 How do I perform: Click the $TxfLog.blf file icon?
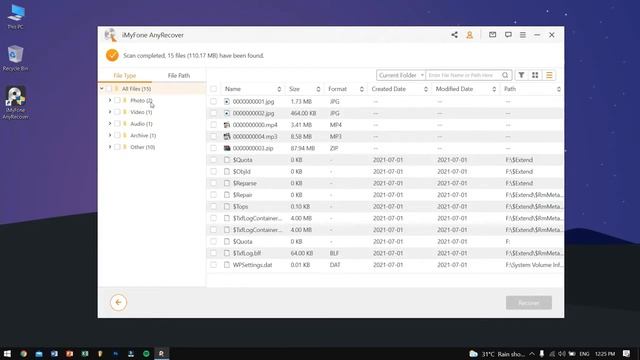click(227, 253)
